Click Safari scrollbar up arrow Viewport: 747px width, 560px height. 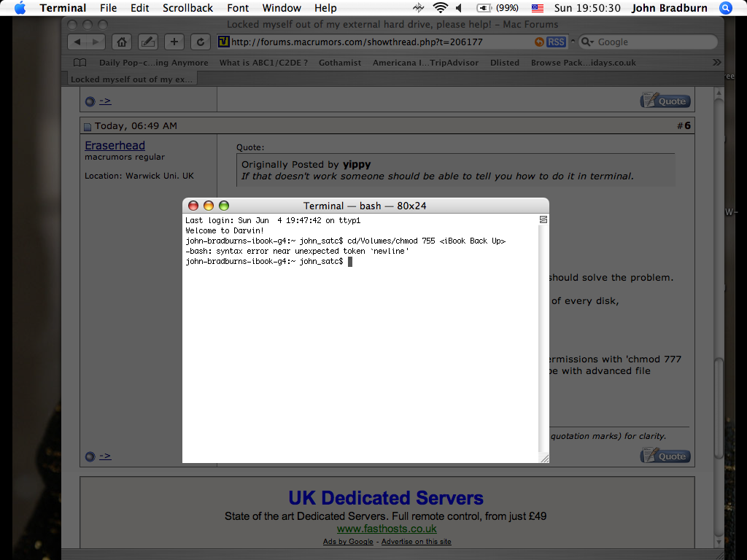[719, 93]
